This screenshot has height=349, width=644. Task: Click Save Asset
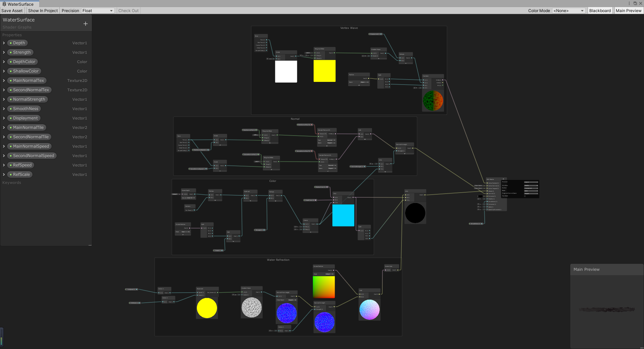coord(12,10)
